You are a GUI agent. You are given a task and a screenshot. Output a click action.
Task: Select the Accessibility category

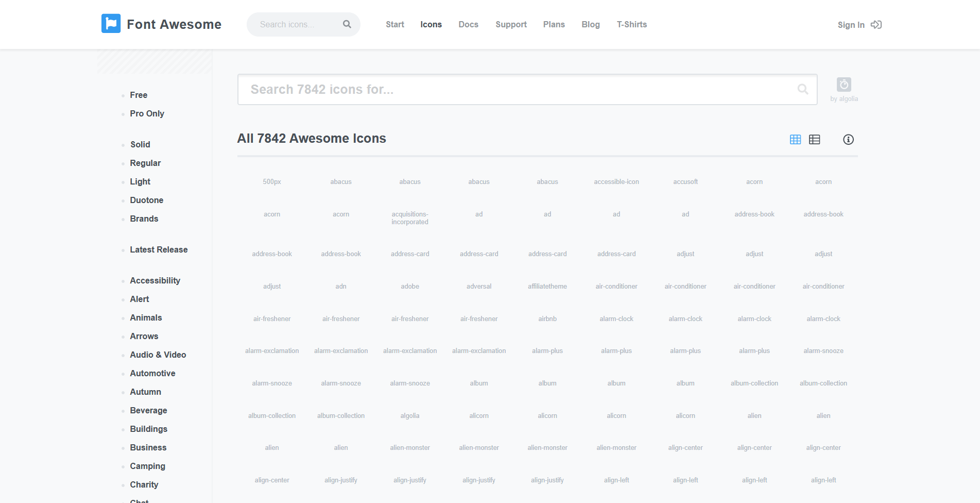155,280
